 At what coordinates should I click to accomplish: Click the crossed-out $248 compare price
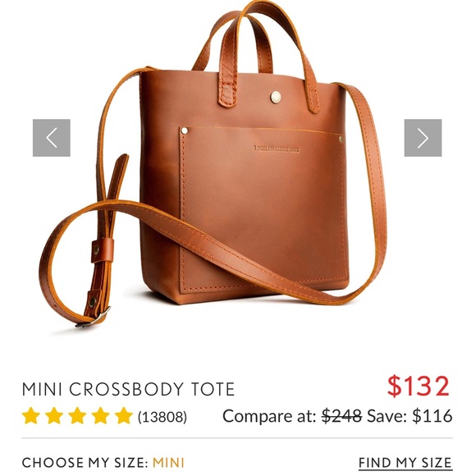(x=341, y=416)
